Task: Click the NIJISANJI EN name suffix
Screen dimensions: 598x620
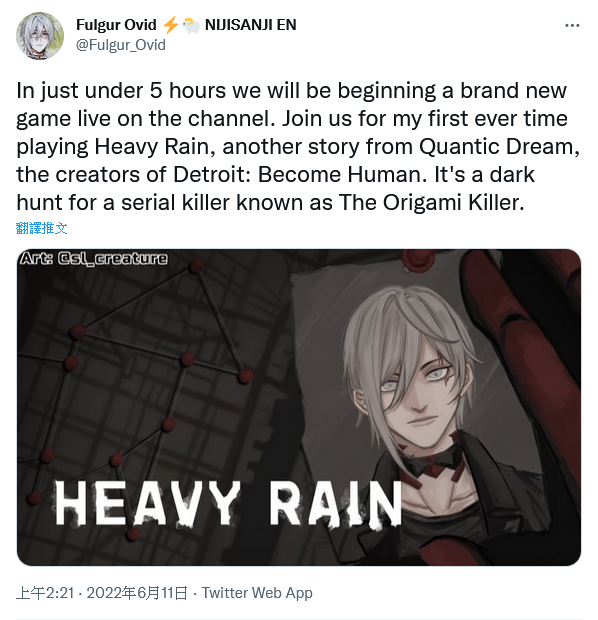Action: [250, 25]
